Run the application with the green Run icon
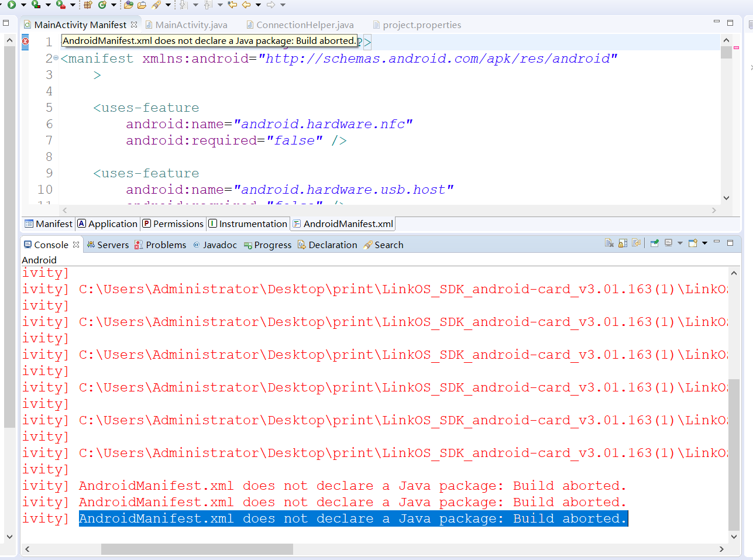Viewport: 753px width, 560px height. pos(11,5)
